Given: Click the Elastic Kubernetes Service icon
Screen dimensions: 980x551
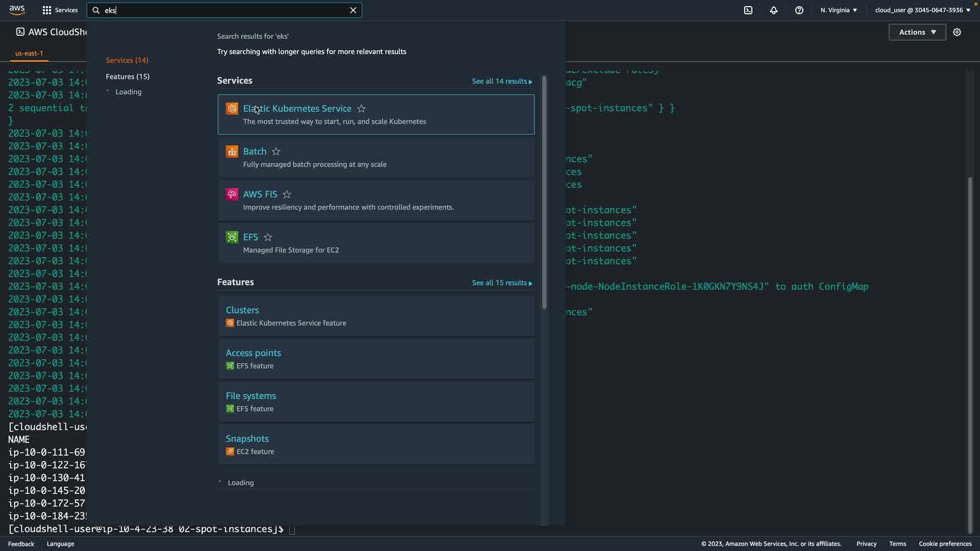Looking at the screenshot, I should click(232, 109).
